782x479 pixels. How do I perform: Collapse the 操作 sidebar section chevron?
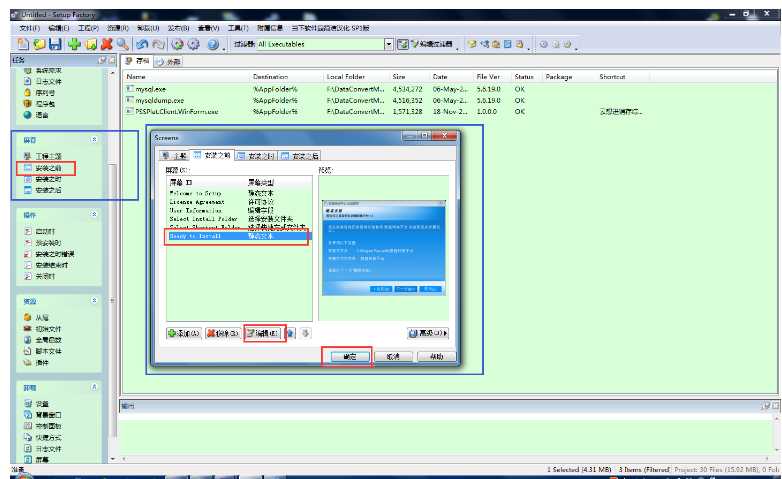tap(94, 214)
